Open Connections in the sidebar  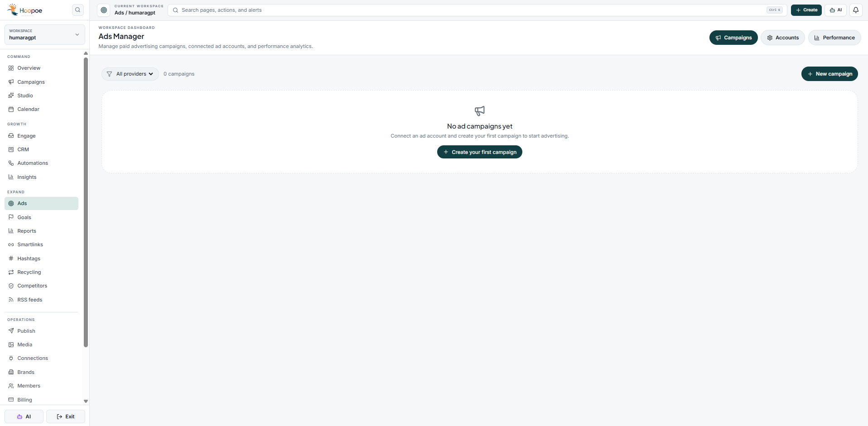(41, 358)
